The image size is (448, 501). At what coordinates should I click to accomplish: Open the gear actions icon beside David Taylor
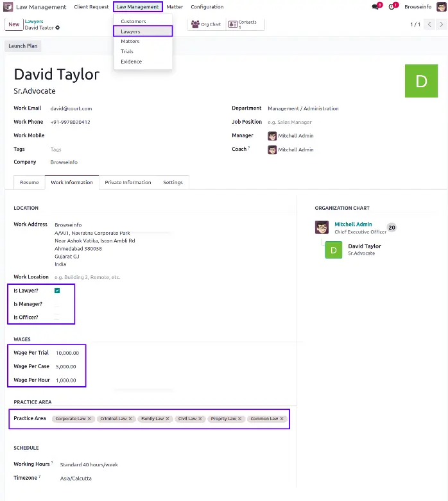click(58, 28)
